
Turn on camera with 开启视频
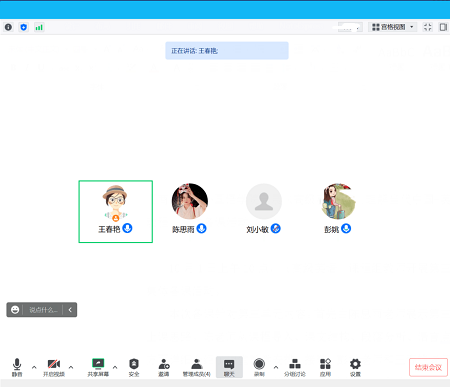click(54, 367)
